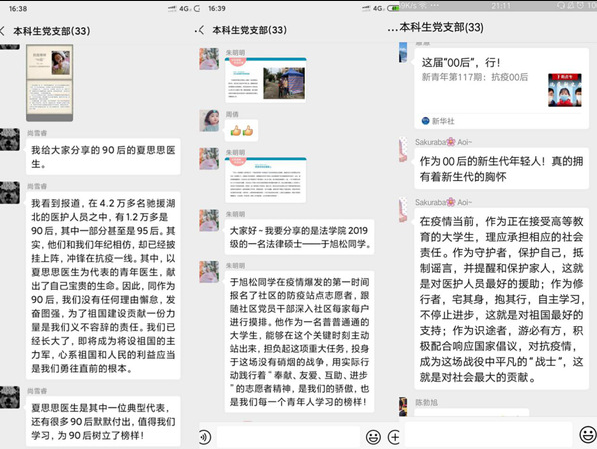Open shared article 这届"00后",行!

[501, 88]
